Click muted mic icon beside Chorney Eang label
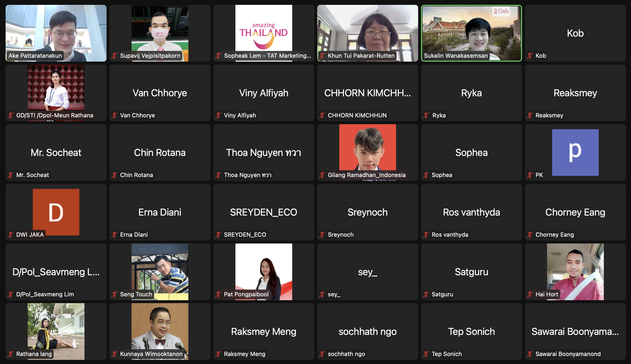Image resolution: width=631 pixels, height=364 pixels. pyautogui.click(x=530, y=235)
